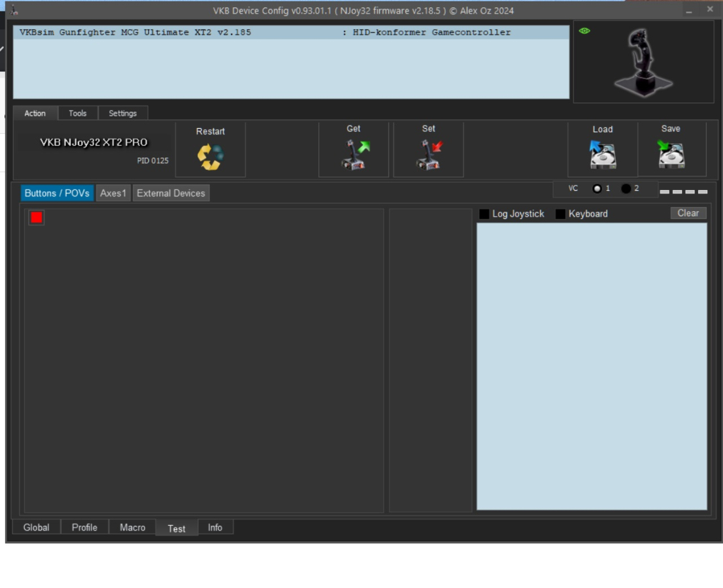This screenshot has height=588, width=723.
Task: Click the app icon in title bar
Action: click(14, 10)
